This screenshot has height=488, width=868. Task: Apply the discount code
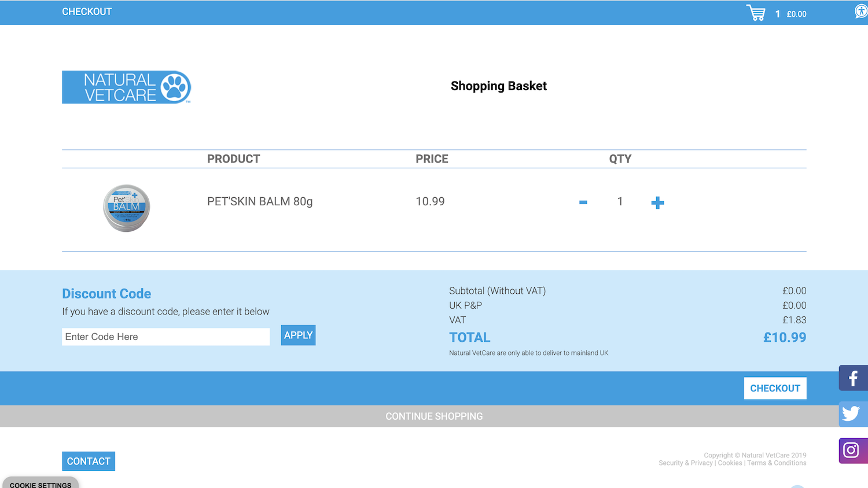tap(298, 335)
